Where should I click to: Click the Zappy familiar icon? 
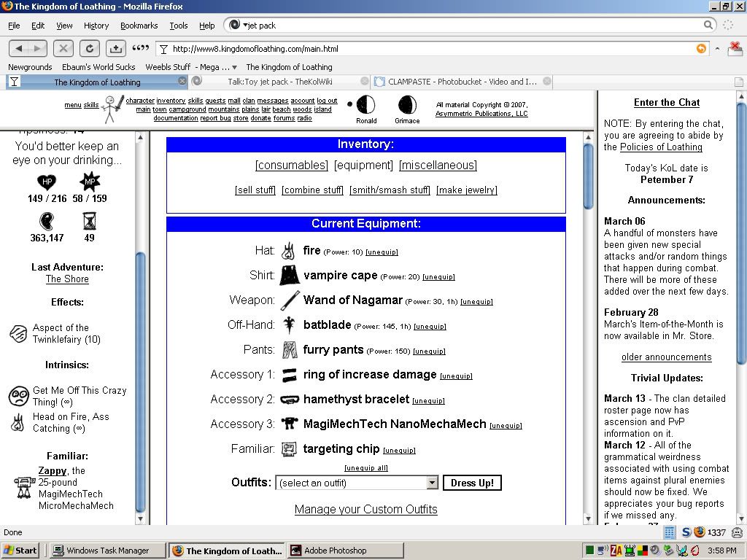point(24,488)
